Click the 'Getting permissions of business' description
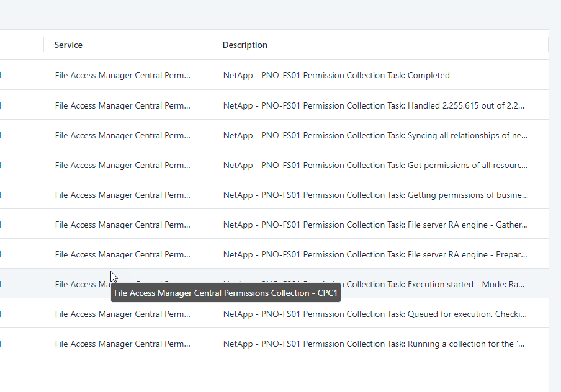The width and height of the screenshot is (561, 392). (375, 195)
